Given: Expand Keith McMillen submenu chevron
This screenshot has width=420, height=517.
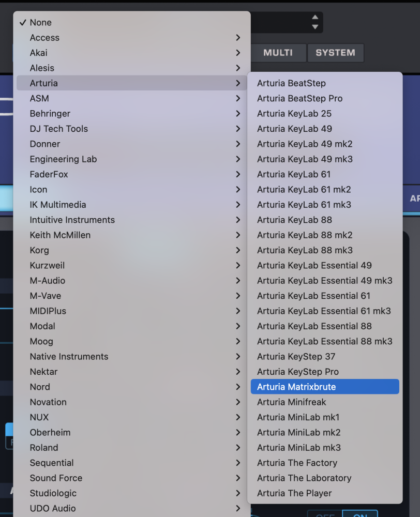Looking at the screenshot, I should coord(238,235).
